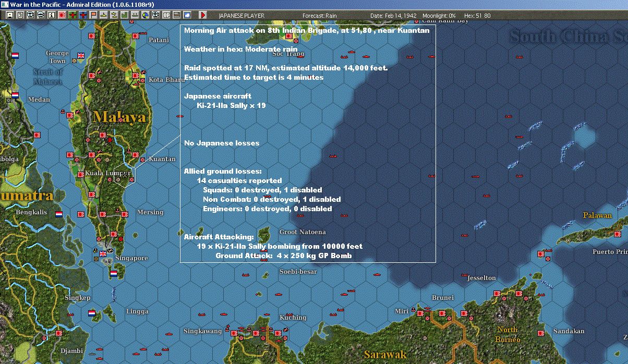Viewport: 628px width, 364px height.
Task: Open the document list report icon
Action: tap(20, 15)
